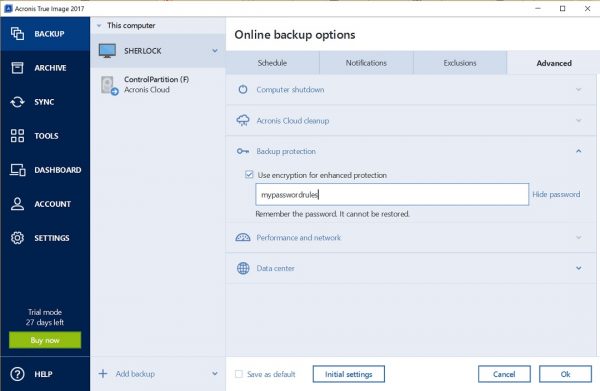Viewport: 600px width, 391px height.
Task: Select the Advanced tab
Action: [x=554, y=63]
